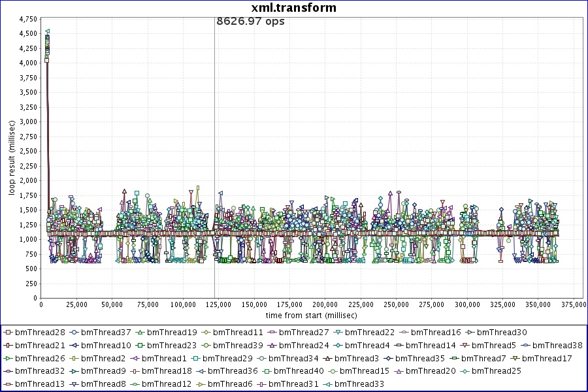Click the bmThread33 legend marker icon
Screen dimensions: 588x392
point(327,384)
